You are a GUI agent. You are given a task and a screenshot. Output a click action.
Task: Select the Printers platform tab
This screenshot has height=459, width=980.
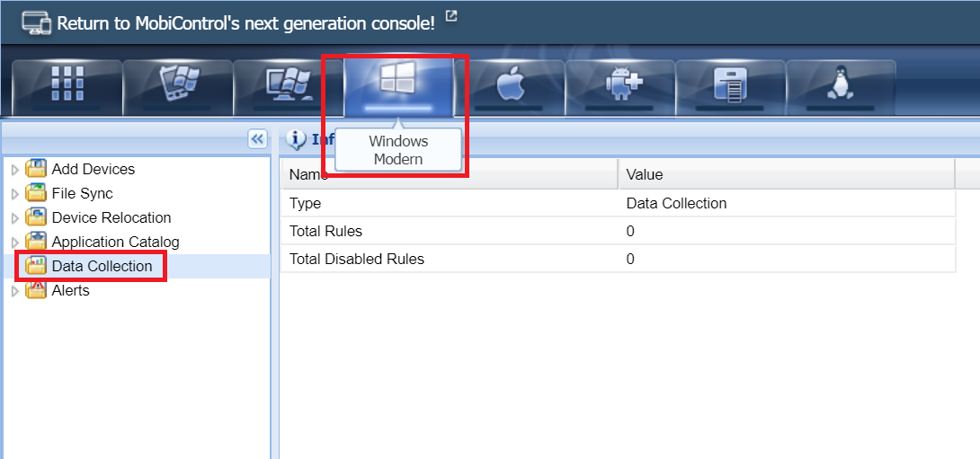[x=730, y=86]
